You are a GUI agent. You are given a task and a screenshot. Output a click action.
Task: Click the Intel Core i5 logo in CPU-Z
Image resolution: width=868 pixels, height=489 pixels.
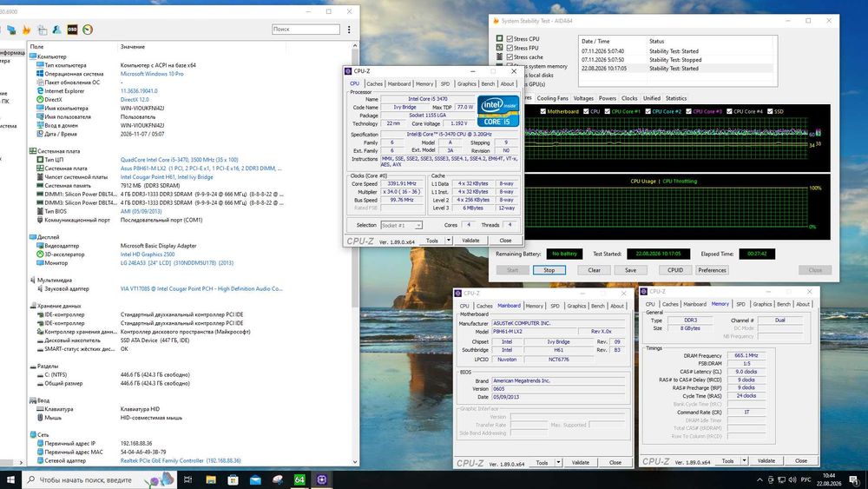click(x=498, y=111)
